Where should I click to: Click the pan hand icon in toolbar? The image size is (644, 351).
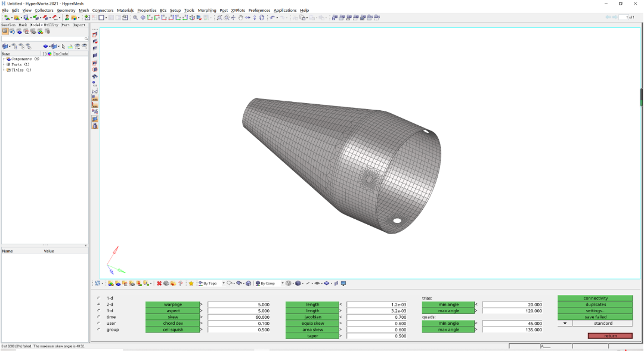(241, 18)
